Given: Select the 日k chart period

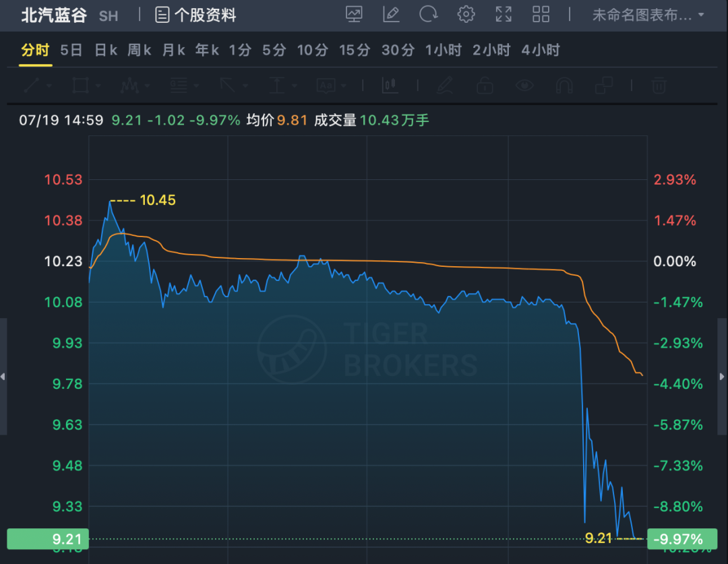Looking at the screenshot, I should [105, 50].
